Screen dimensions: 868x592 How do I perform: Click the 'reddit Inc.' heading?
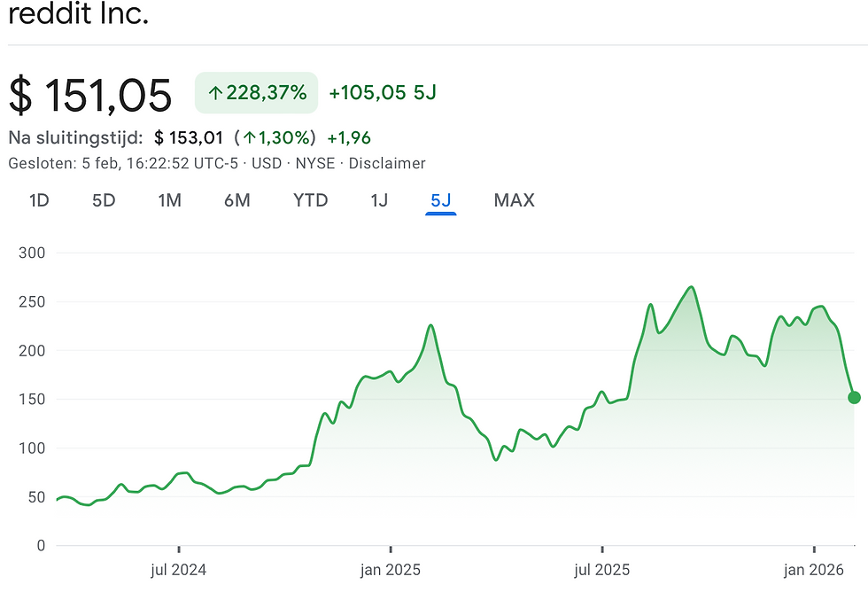[79, 13]
